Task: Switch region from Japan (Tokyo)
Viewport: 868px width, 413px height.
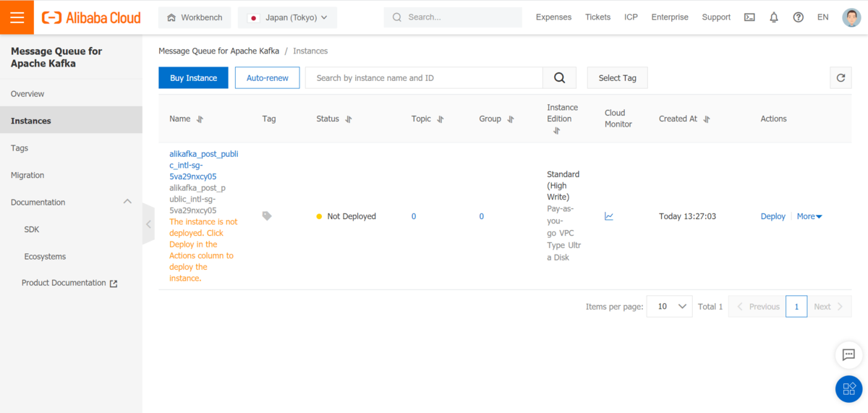Action: pos(287,17)
